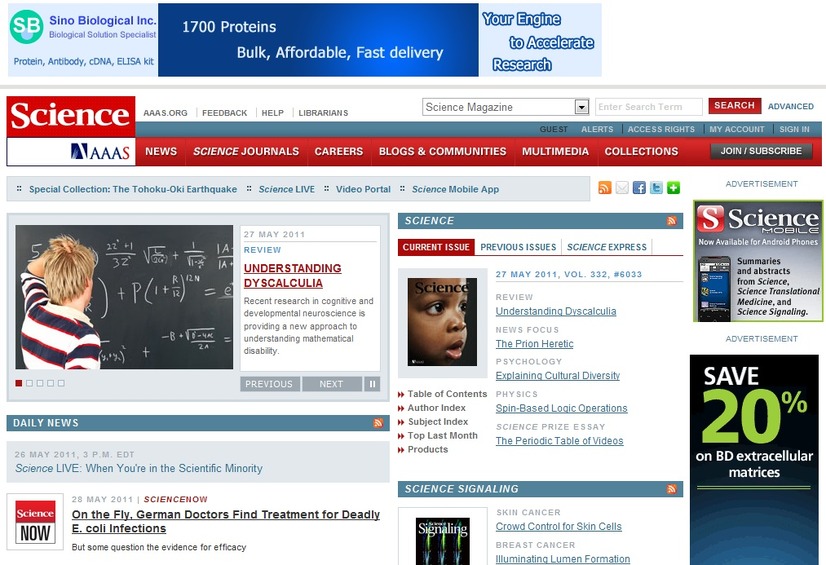
Task: Switch to SCIENCE EXPRESS tab
Action: pyautogui.click(x=607, y=247)
